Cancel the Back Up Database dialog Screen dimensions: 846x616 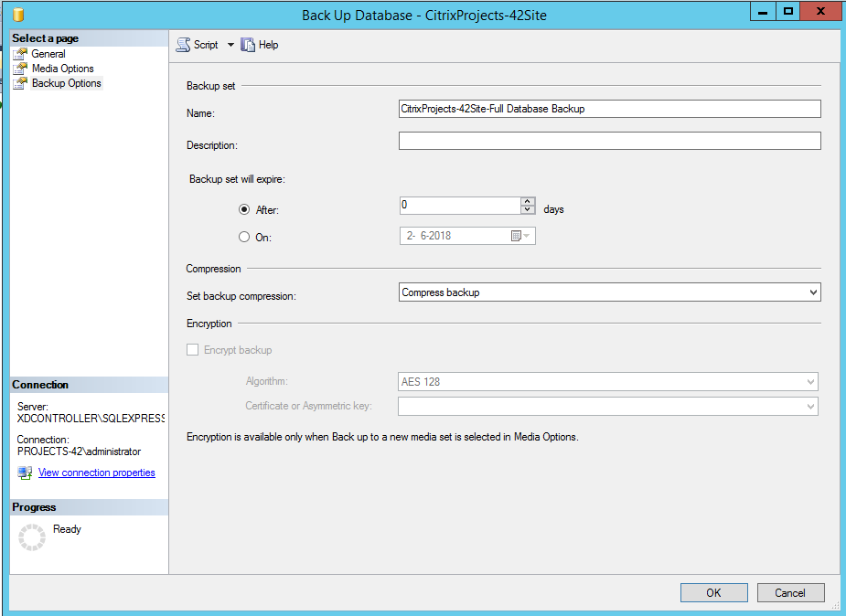coord(790,592)
